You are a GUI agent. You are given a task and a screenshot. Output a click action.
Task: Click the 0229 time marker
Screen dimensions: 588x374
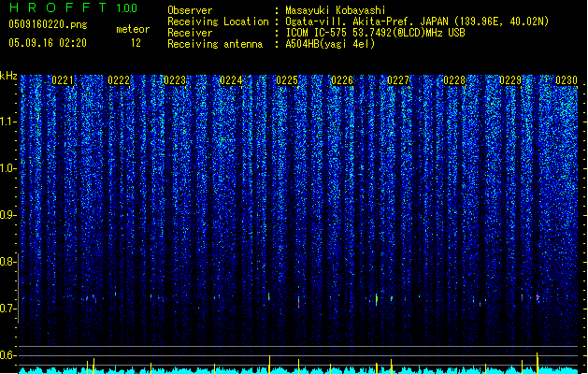[x=510, y=80]
